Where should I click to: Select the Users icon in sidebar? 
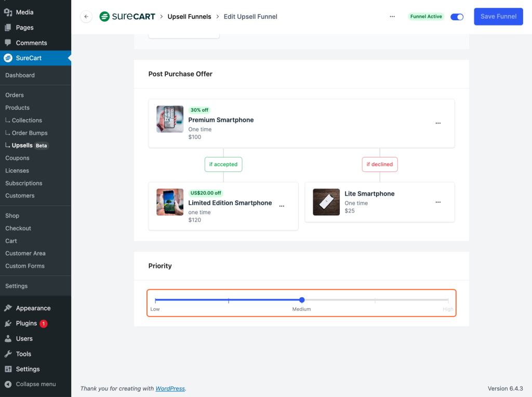(8, 339)
